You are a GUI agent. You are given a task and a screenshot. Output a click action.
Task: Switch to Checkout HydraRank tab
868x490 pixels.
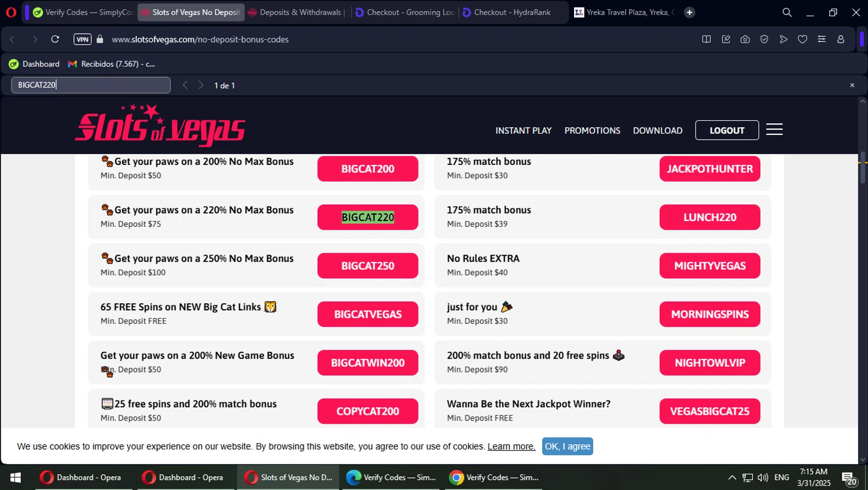513,12
